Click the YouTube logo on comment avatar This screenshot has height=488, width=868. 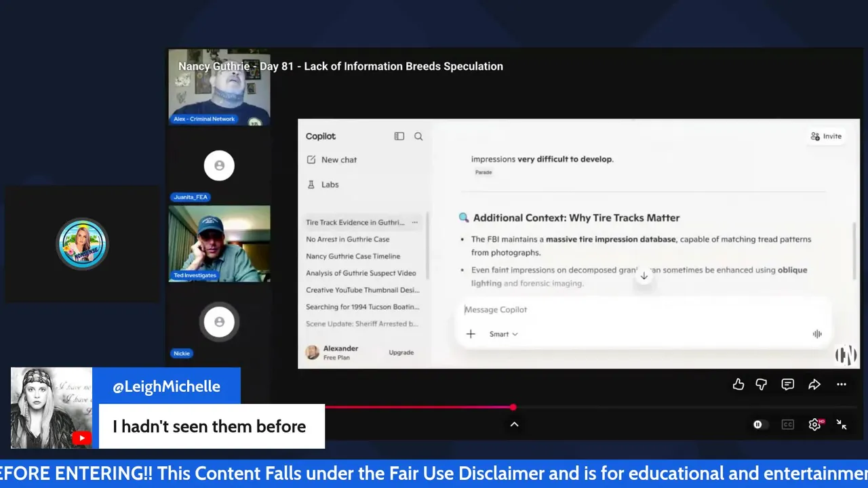(81, 438)
